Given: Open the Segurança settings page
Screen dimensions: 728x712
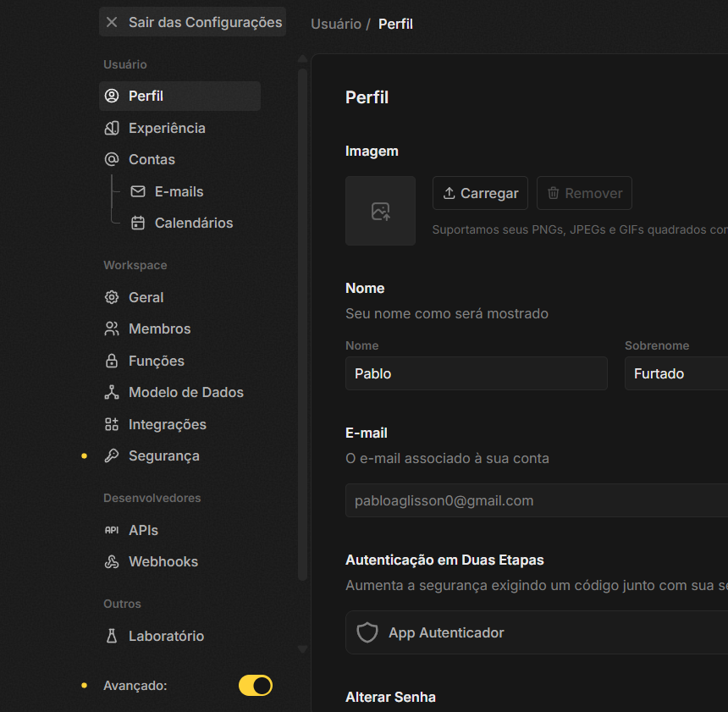Looking at the screenshot, I should 163,456.
